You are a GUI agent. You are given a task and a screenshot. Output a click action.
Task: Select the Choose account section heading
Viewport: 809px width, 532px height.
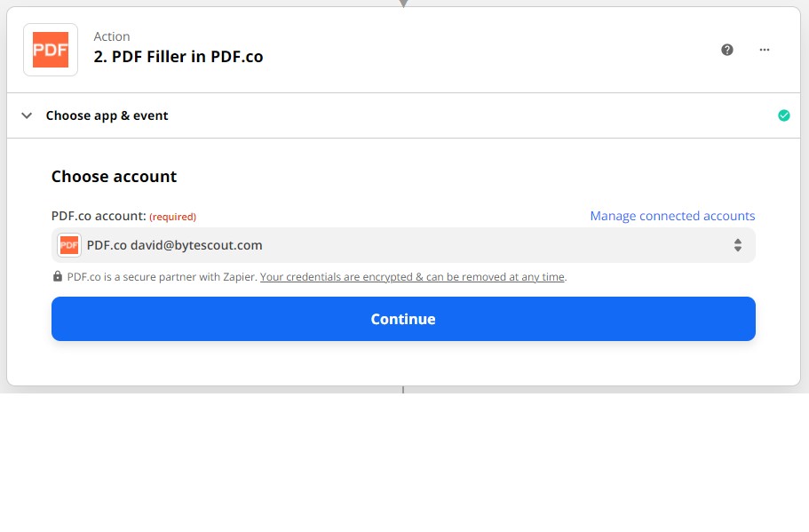pyautogui.click(x=114, y=177)
